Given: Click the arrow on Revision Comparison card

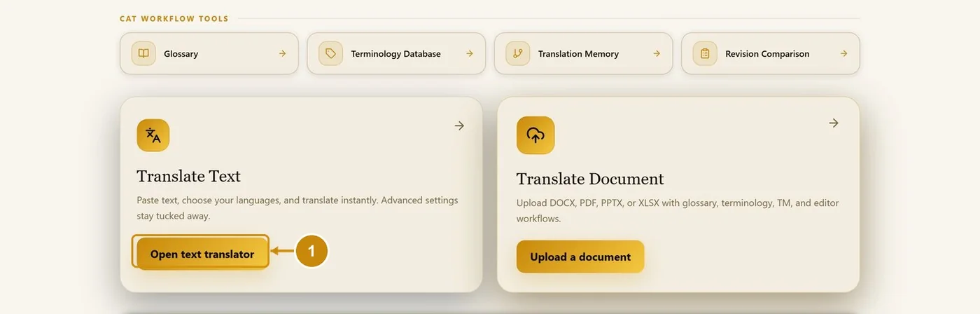Looking at the screenshot, I should tap(843, 53).
